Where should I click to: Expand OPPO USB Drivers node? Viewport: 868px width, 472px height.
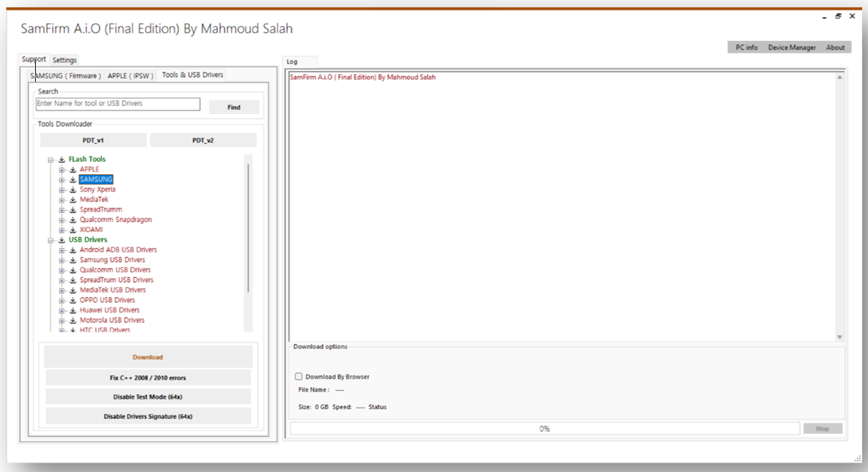(61, 301)
